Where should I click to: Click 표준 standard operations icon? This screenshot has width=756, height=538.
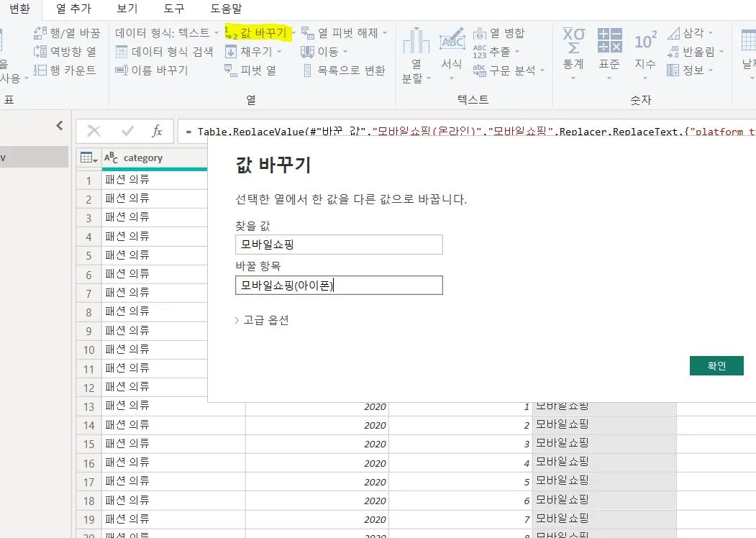tap(609, 40)
